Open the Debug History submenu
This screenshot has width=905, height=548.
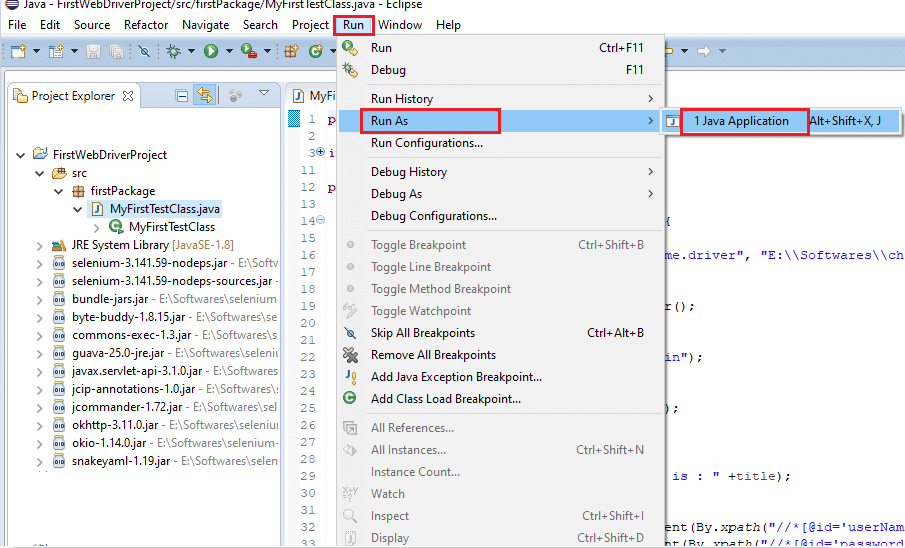[501, 172]
